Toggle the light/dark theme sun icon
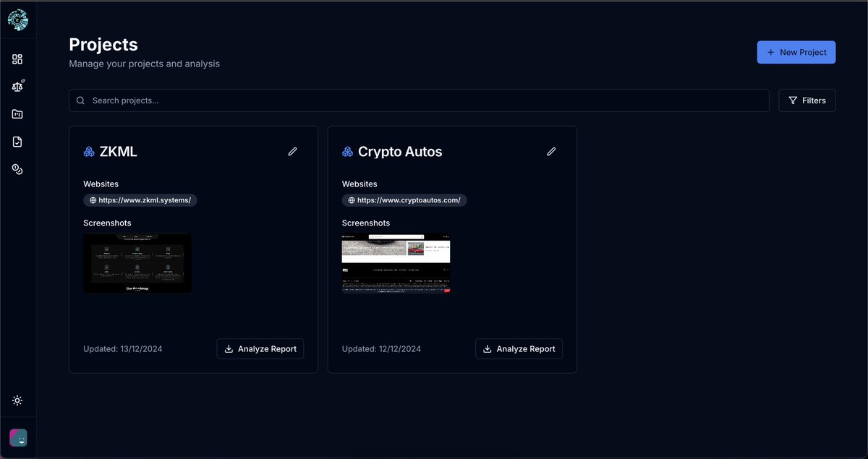 click(17, 400)
